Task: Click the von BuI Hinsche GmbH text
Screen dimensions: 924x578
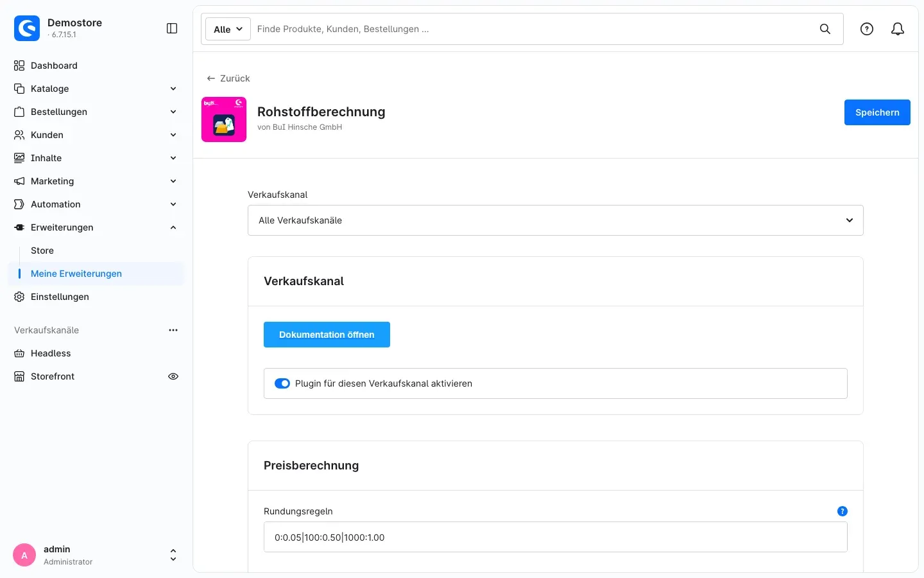Action: click(x=300, y=127)
